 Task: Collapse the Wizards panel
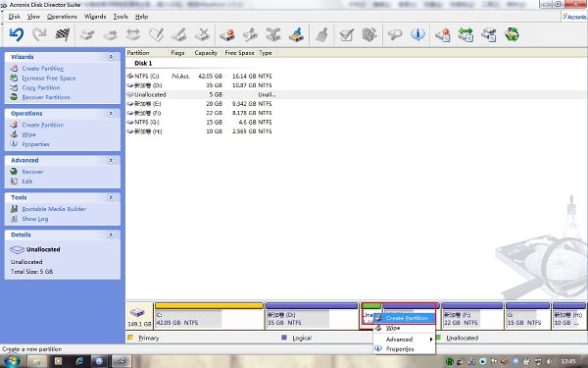click(111, 57)
